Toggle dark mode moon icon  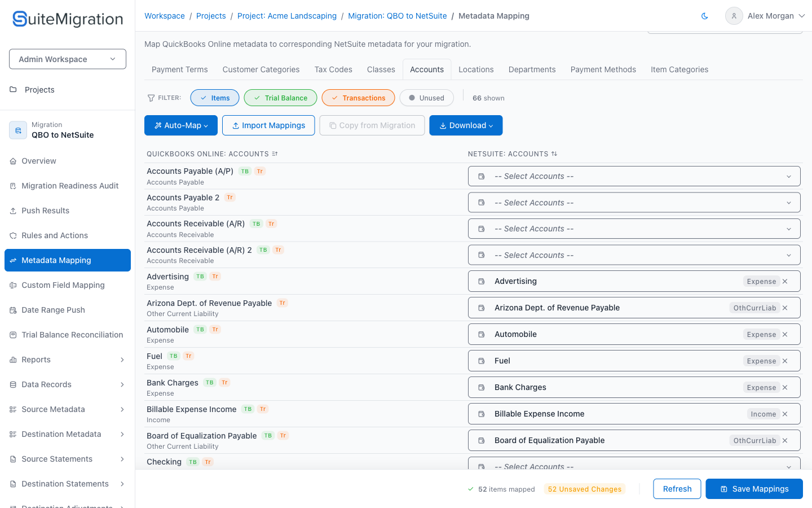pos(705,16)
